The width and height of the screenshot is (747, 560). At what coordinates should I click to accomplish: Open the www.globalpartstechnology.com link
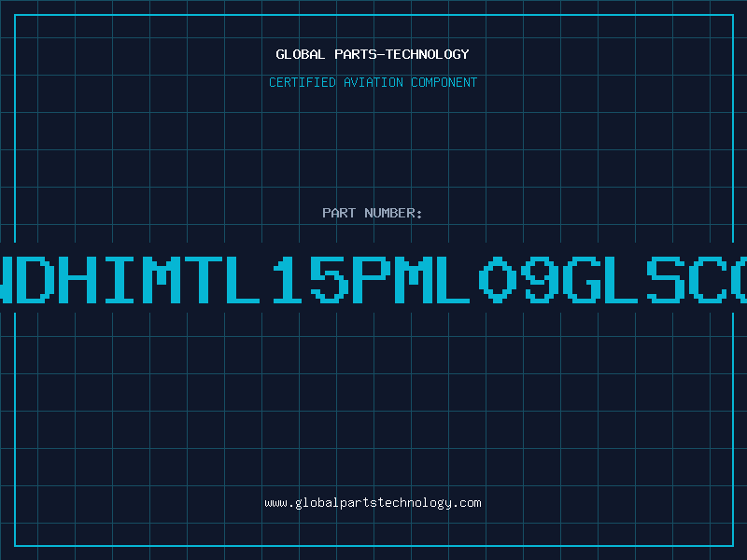point(373,503)
